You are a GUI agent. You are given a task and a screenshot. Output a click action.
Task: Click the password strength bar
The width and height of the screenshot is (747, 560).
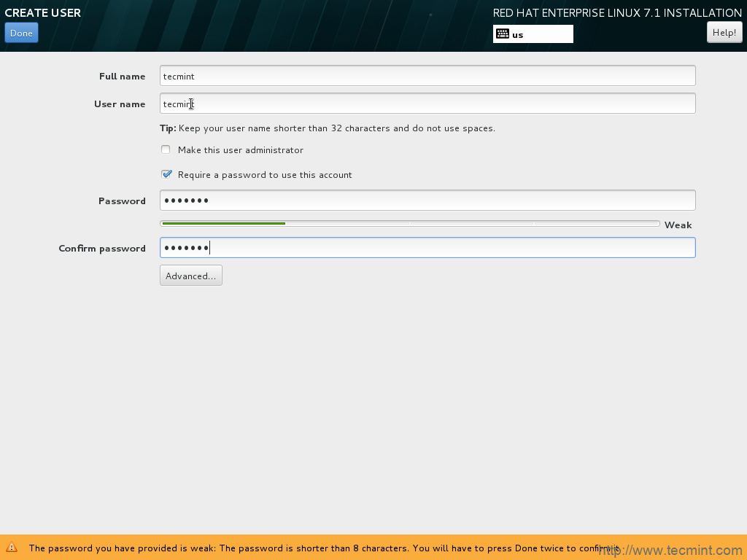coord(410,223)
